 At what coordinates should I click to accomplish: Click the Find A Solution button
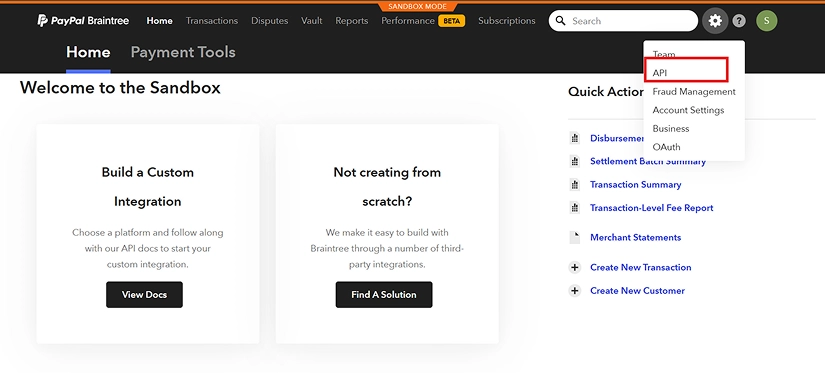pos(384,295)
